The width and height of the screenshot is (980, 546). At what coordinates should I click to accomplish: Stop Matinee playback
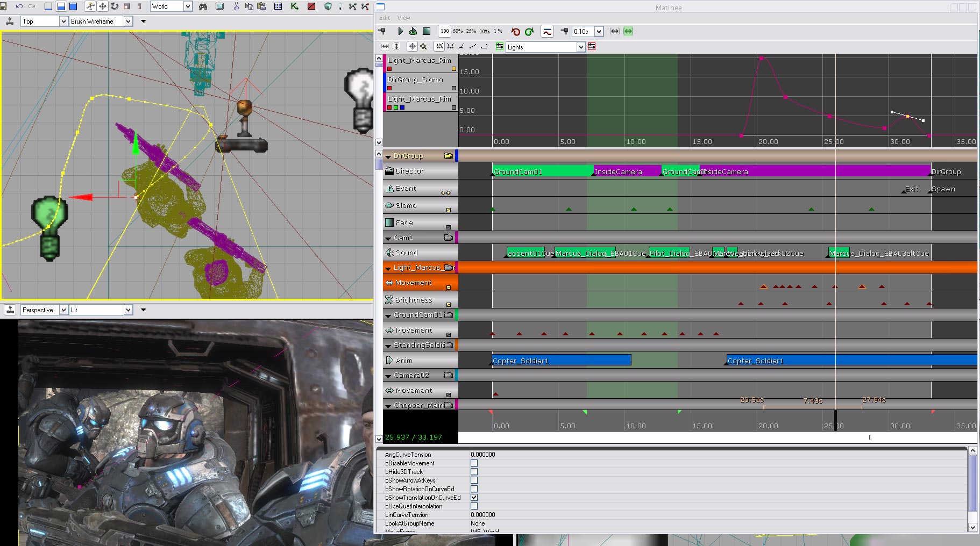(x=427, y=32)
